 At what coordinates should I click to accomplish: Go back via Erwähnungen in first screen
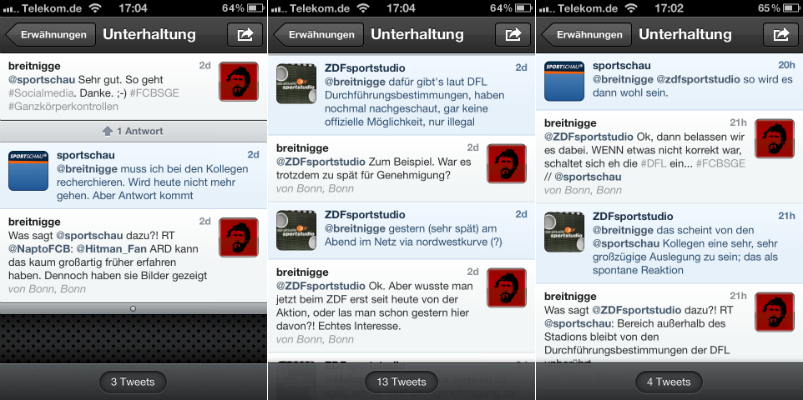(x=50, y=35)
